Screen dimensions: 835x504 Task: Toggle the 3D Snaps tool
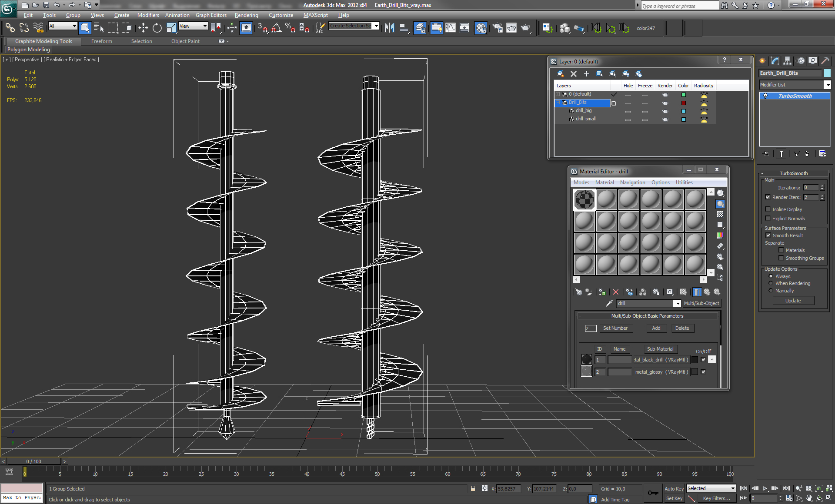click(262, 28)
